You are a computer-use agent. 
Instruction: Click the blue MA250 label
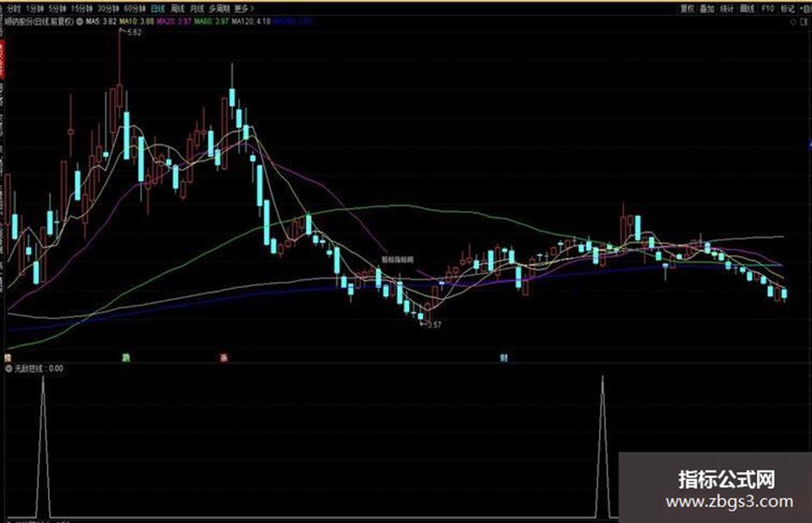293,21
